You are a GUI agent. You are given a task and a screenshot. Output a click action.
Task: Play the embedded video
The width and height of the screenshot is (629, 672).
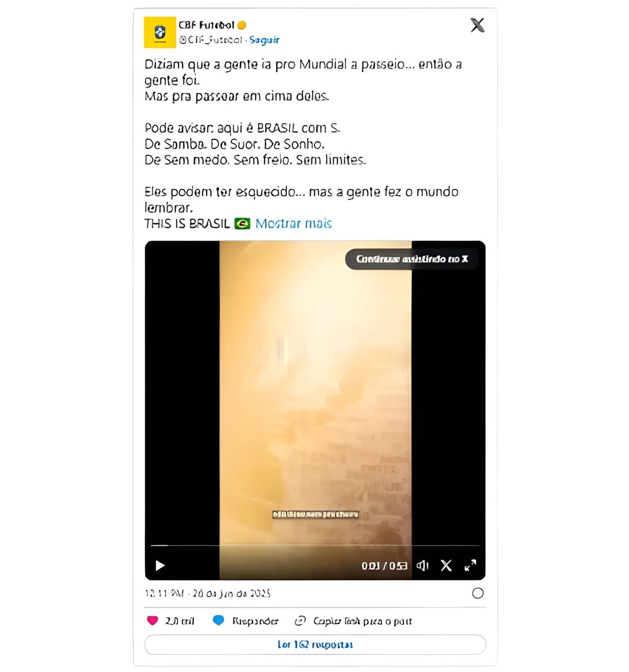pyautogui.click(x=160, y=566)
